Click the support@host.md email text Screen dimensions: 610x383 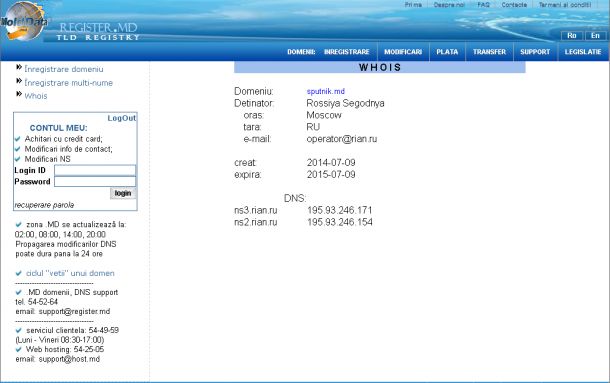69,359
